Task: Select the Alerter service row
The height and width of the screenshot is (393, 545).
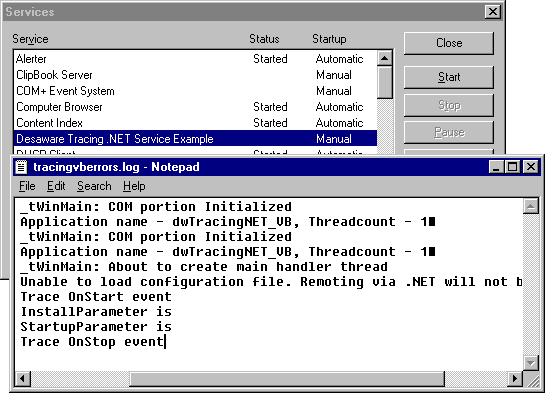Action: coord(195,59)
